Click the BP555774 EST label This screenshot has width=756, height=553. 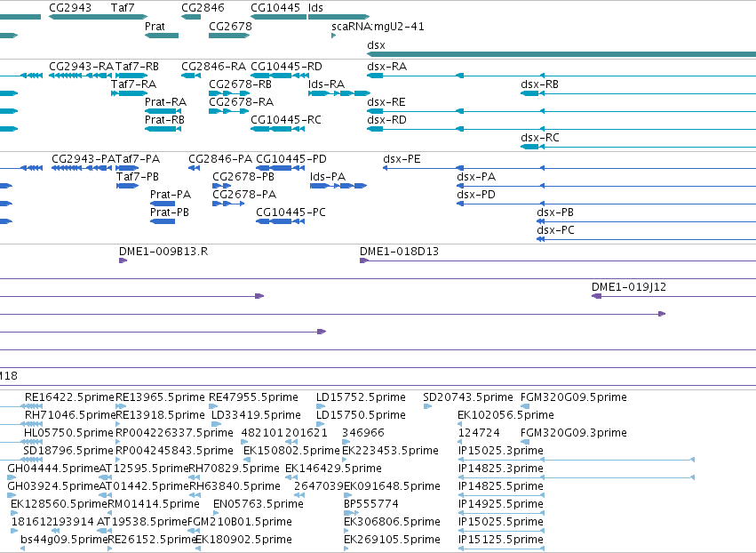[371, 504]
